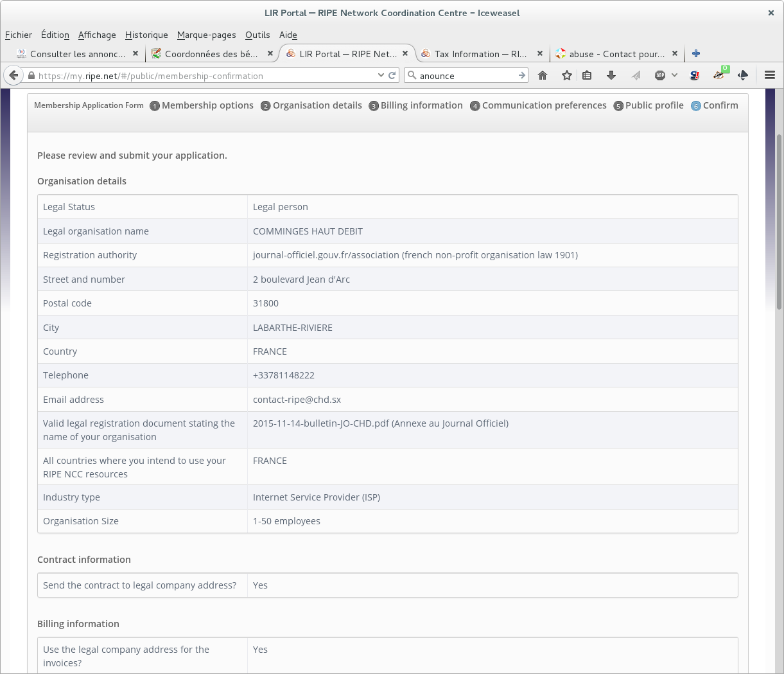Click the Adblock Plus icon
Image resolution: width=784 pixels, height=674 pixels.
point(659,76)
